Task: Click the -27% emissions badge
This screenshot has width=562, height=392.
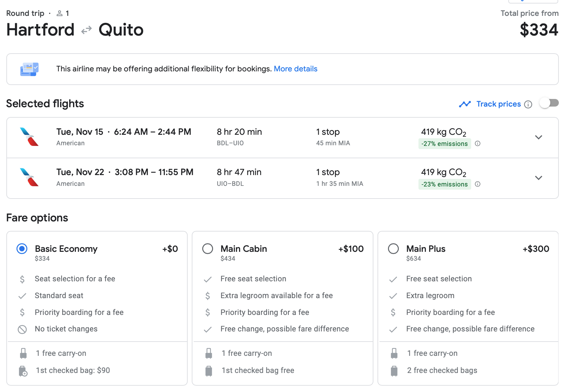Action: coord(444,144)
